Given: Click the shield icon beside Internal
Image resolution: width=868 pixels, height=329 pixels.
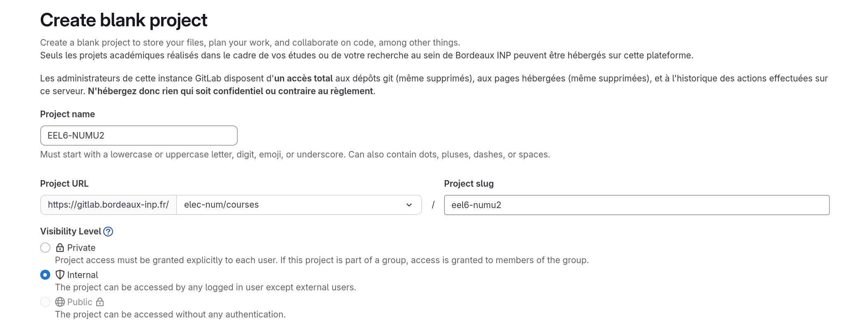Looking at the screenshot, I should [60, 275].
